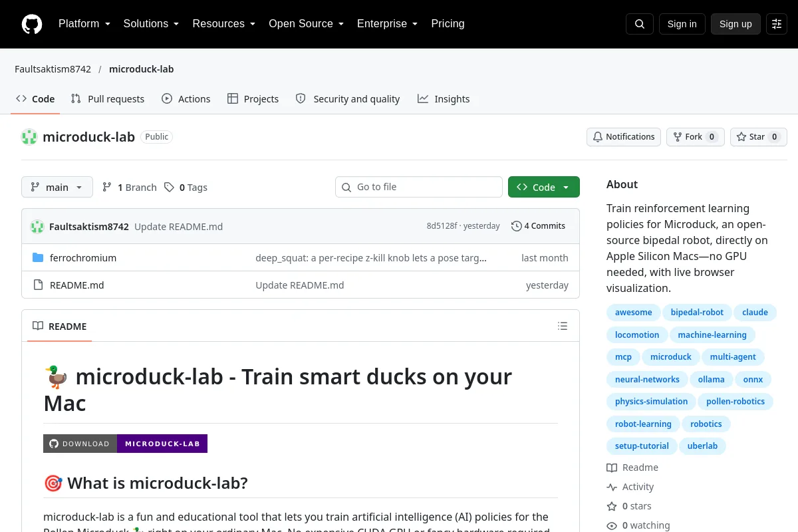Click the Sign in button
The image size is (798, 532).
point(682,24)
